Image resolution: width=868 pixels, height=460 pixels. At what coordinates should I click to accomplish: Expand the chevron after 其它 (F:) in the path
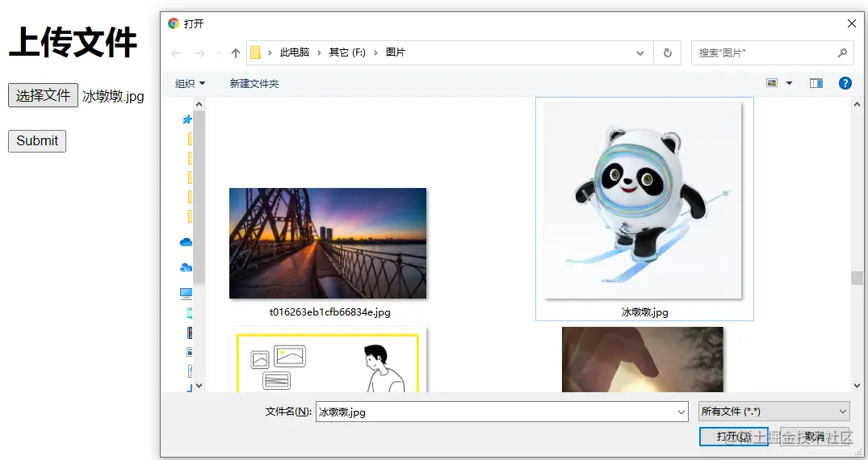(x=376, y=52)
